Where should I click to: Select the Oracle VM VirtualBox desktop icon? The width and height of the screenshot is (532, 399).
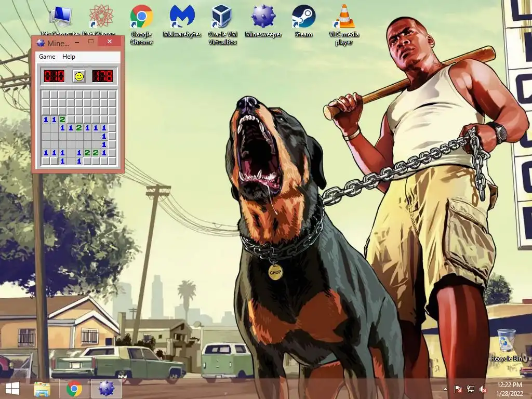click(222, 24)
